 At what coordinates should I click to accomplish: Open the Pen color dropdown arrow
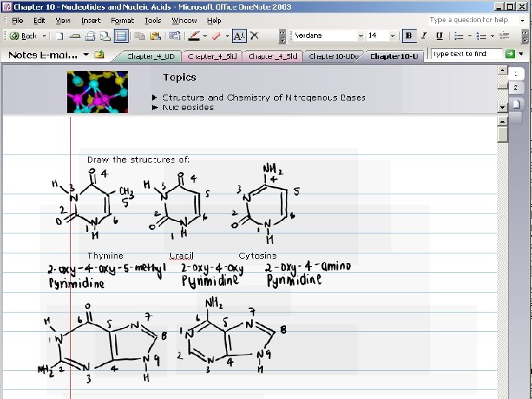(205, 36)
